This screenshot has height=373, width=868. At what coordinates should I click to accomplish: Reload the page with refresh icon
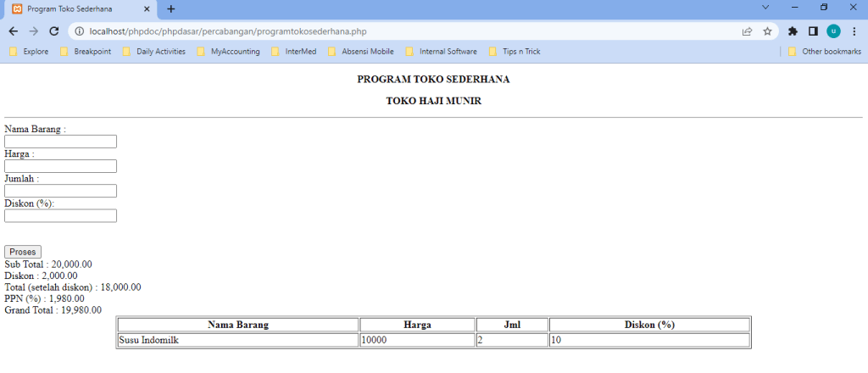tap(54, 31)
